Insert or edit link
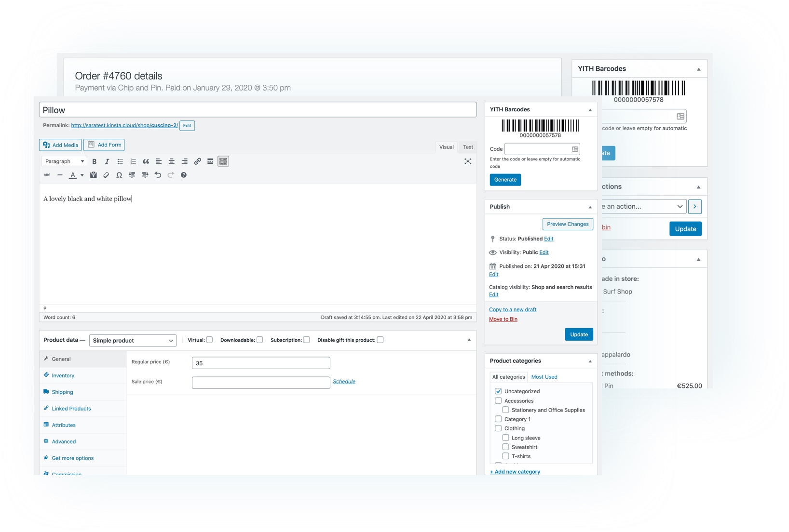 tap(197, 161)
